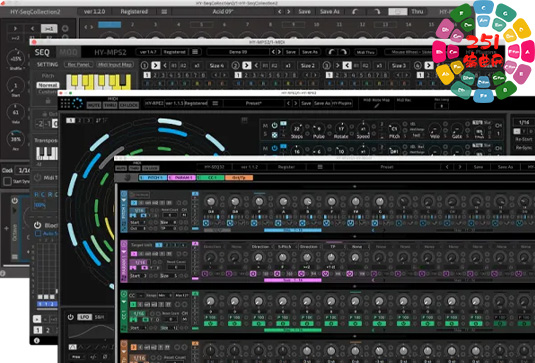This screenshot has height=363, width=535.
Task: Open 1/16 rate dropdown in HY-RPE2
Action: tap(524, 122)
